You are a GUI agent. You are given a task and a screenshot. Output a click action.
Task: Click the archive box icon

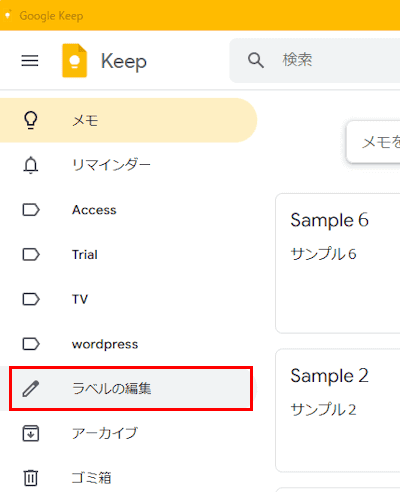point(31,433)
